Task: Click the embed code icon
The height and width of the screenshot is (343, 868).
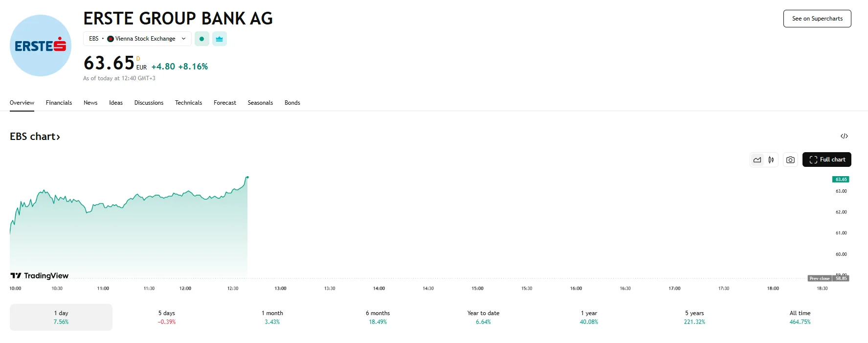Action: [844, 136]
